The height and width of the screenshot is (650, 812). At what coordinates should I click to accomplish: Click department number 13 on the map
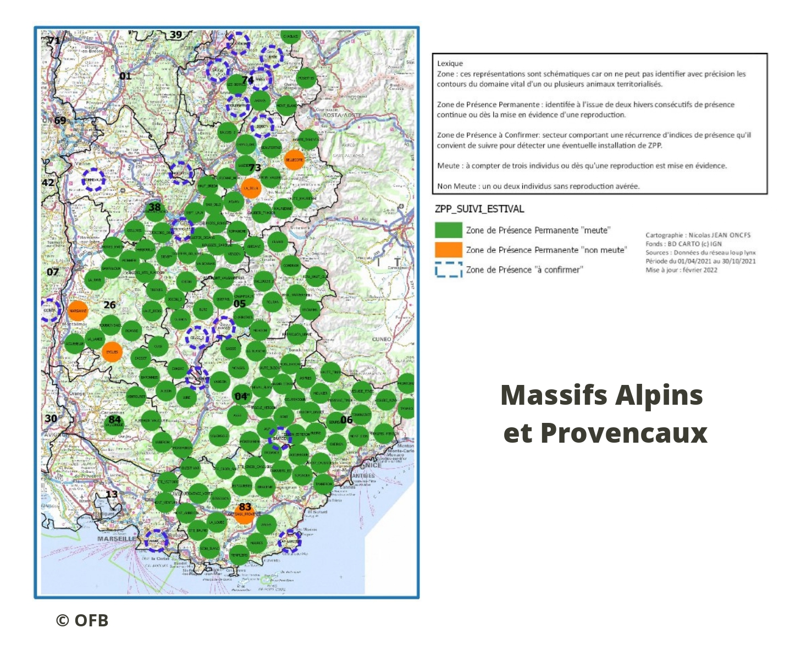coord(112,494)
